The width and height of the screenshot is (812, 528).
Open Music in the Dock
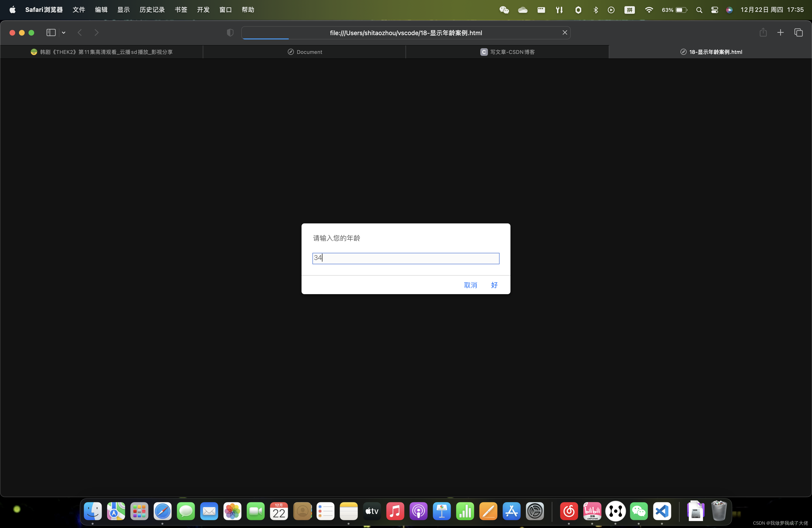click(x=395, y=511)
